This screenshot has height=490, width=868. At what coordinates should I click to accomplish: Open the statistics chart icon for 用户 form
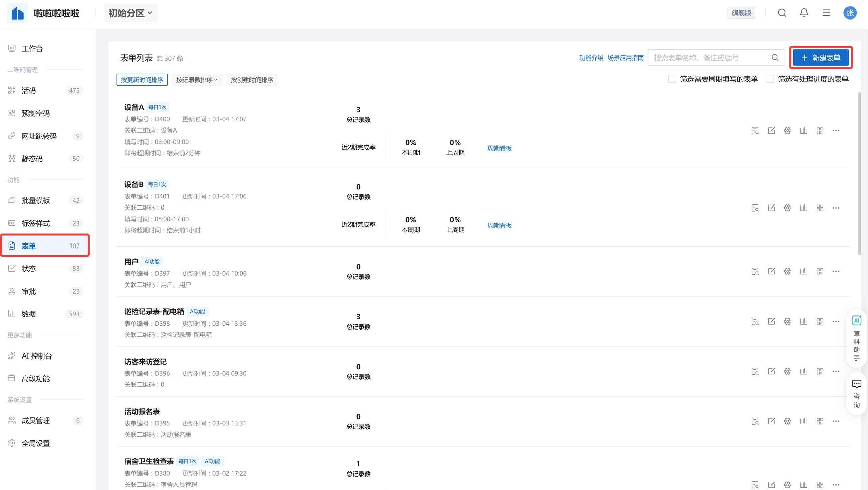click(x=803, y=272)
